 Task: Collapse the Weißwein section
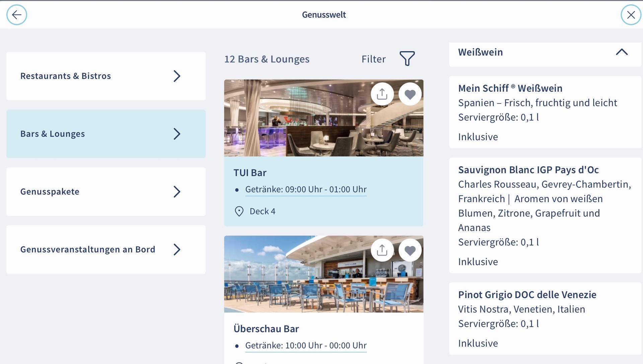[x=622, y=52]
